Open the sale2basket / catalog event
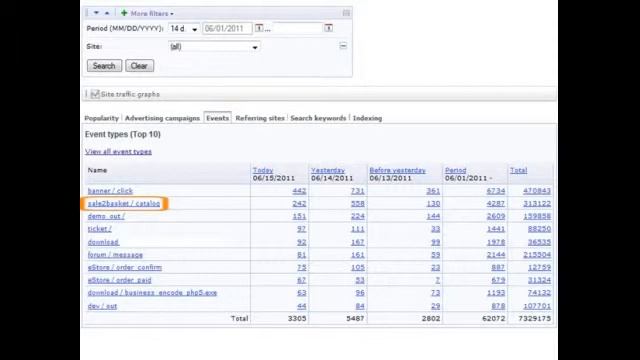Image resolution: width=640 pixels, height=360 pixels. (124, 203)
